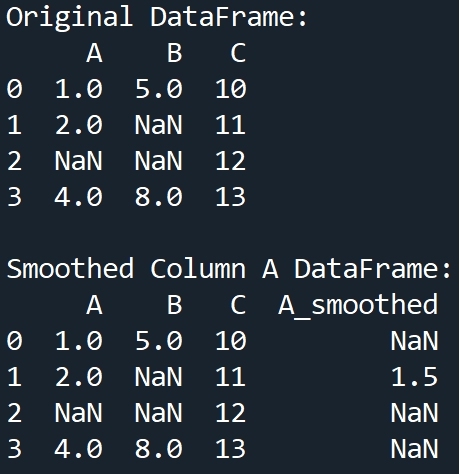The height and width of the screenshot is (474, 460).
Task: Click value 10 in original table
Action: coord(231,89)
